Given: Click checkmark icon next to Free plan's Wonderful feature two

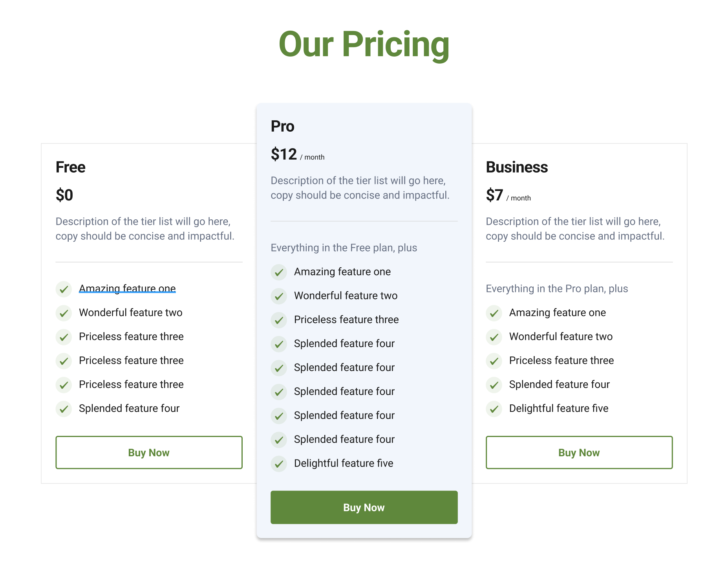Looking at the screenshot, I should click(x=64, y=313).
